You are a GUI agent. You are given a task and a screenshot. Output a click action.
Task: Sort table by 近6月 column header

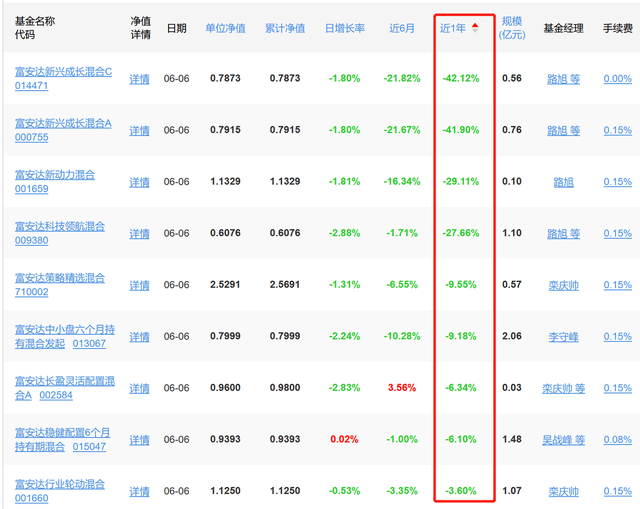(x=402, y=28)
